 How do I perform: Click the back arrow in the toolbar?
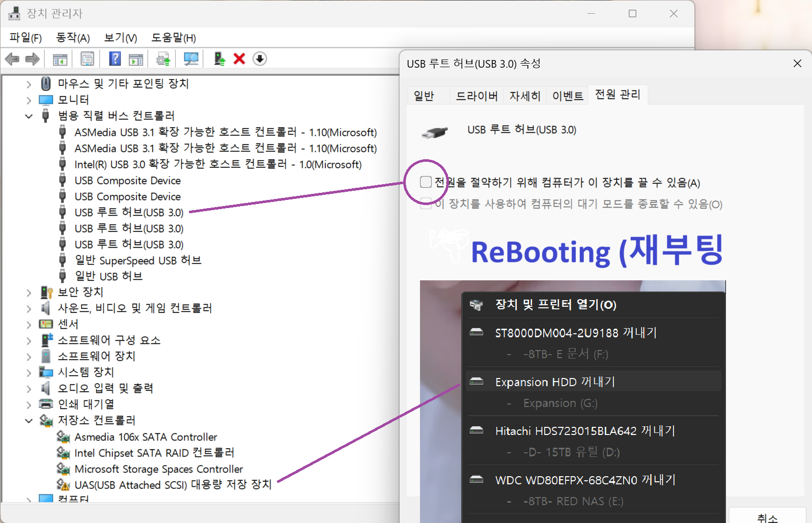coord(12,59)
